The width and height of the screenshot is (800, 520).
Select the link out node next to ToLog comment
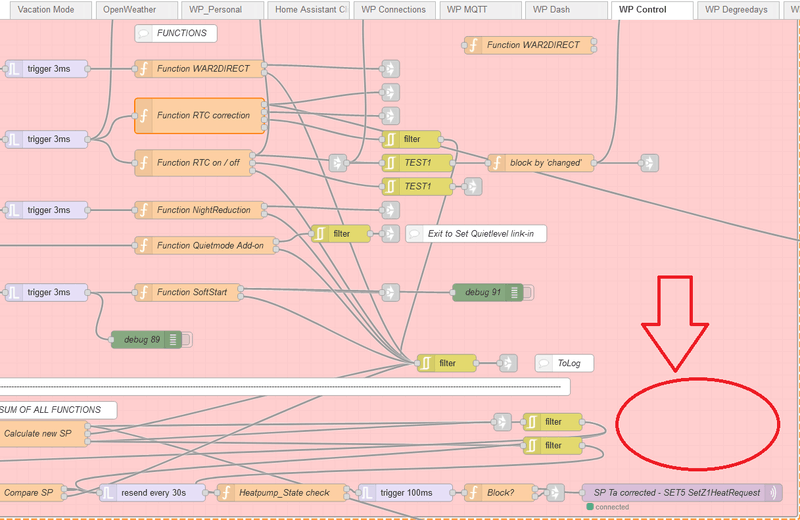point(508,363)
